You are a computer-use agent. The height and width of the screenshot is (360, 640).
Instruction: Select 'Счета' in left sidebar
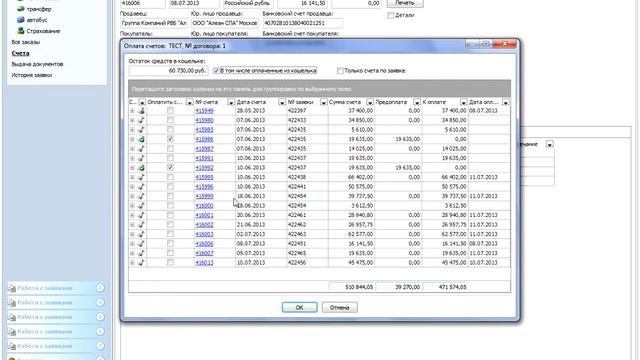[20, 53]
